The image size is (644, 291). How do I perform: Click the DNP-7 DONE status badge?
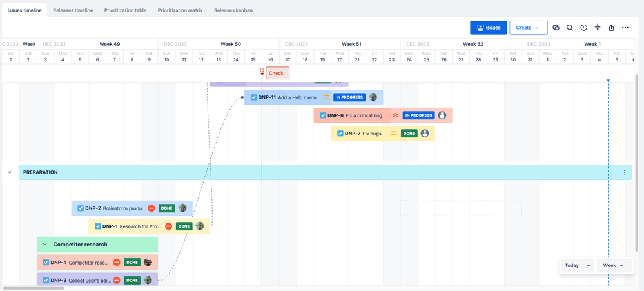[409, 133]
